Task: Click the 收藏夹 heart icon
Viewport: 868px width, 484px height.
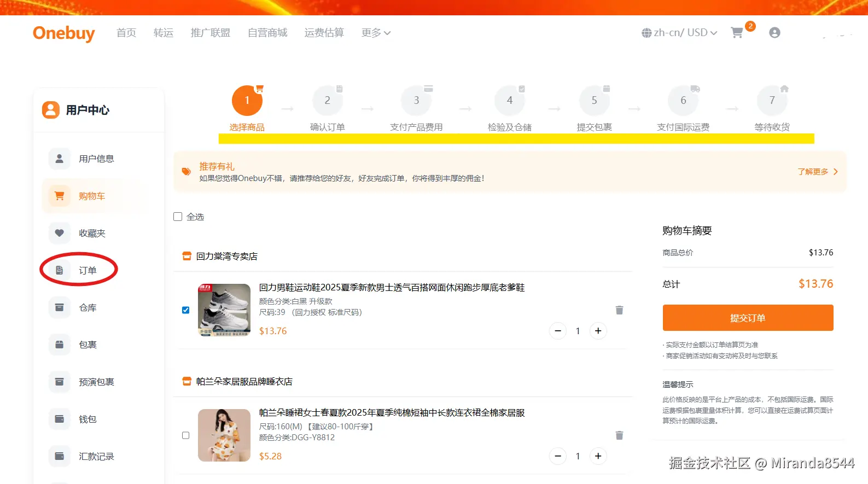Action: 60,233
